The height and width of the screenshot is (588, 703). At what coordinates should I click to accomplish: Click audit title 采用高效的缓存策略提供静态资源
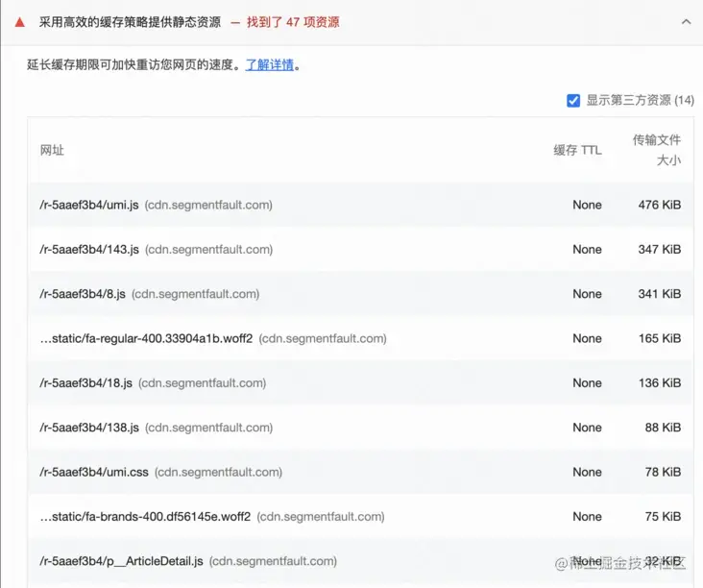(x=130, y=22)
